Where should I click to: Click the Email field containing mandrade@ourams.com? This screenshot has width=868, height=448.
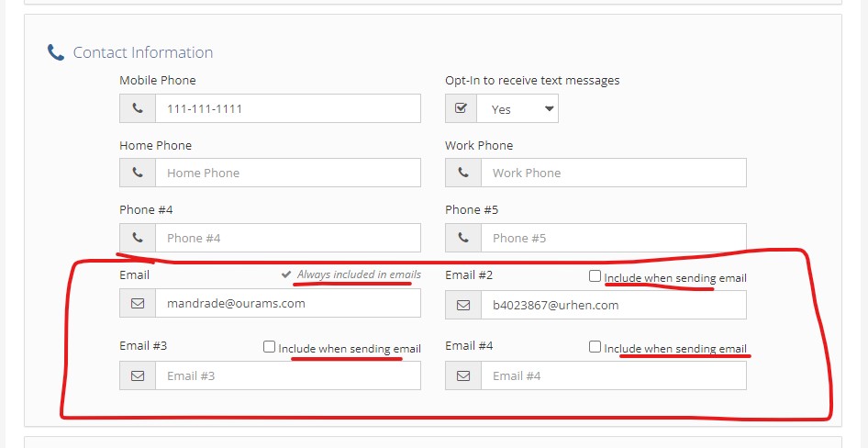pos(287,303)
